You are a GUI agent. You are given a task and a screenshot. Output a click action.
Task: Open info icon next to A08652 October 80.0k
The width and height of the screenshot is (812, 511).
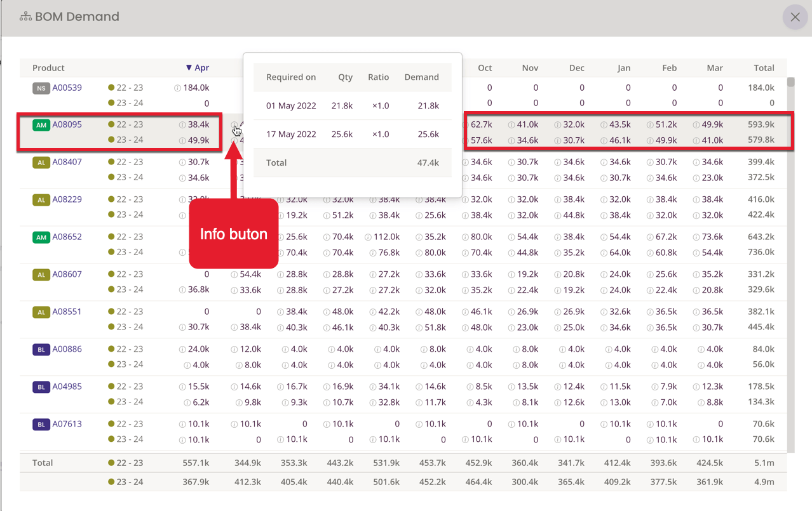466,237
